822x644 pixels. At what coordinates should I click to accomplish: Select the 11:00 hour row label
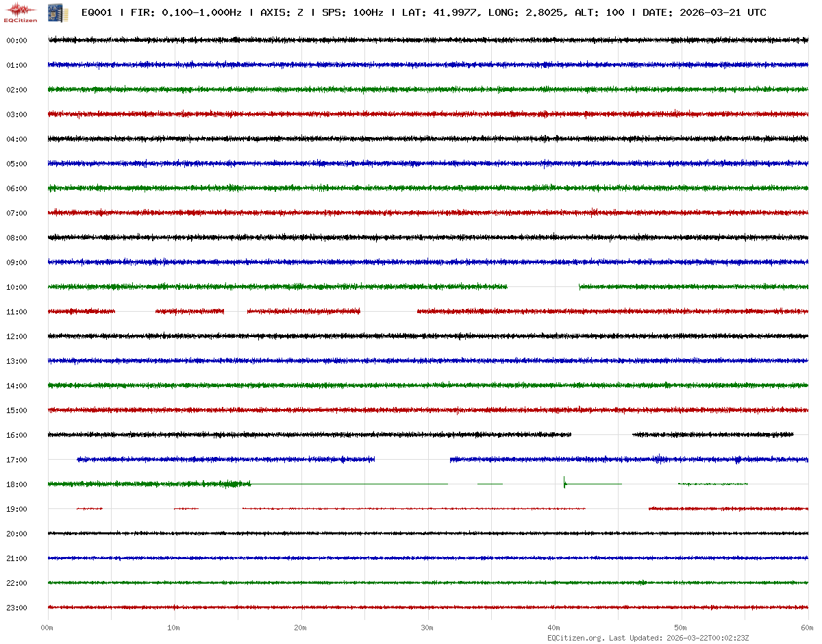tap(16, 312)
